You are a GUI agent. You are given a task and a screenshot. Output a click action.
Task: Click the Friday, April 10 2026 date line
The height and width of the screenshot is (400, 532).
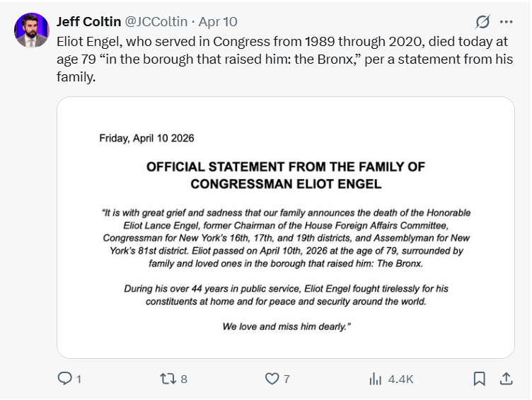click(146, 138)
